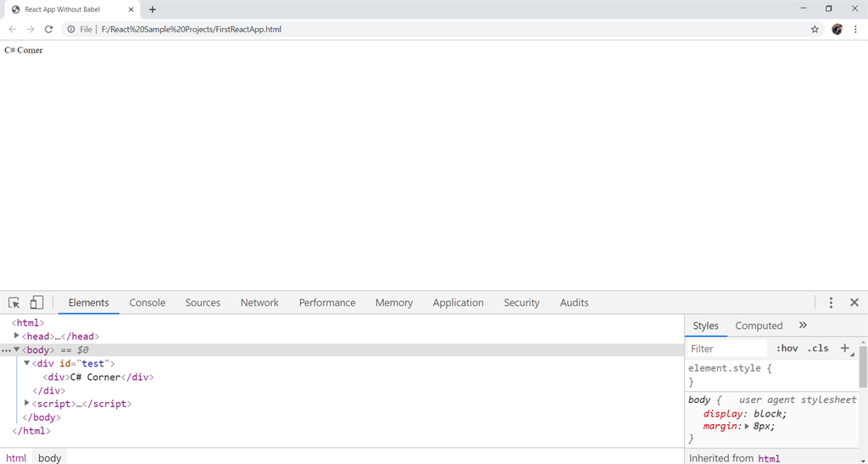Toggle the device toolbar icon
Image resolution: width=868 pixels, height=464 pixels.
[36, 302]
